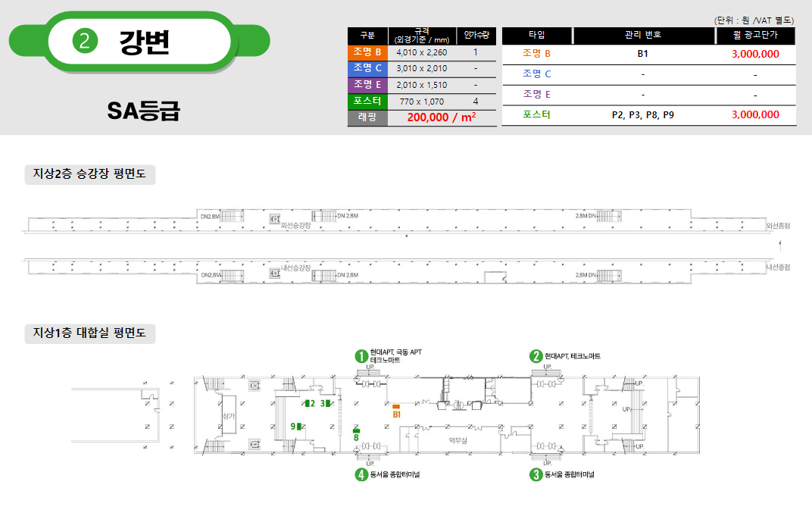
Task: Click the green exit 3 circle
Action: (536, 474)
